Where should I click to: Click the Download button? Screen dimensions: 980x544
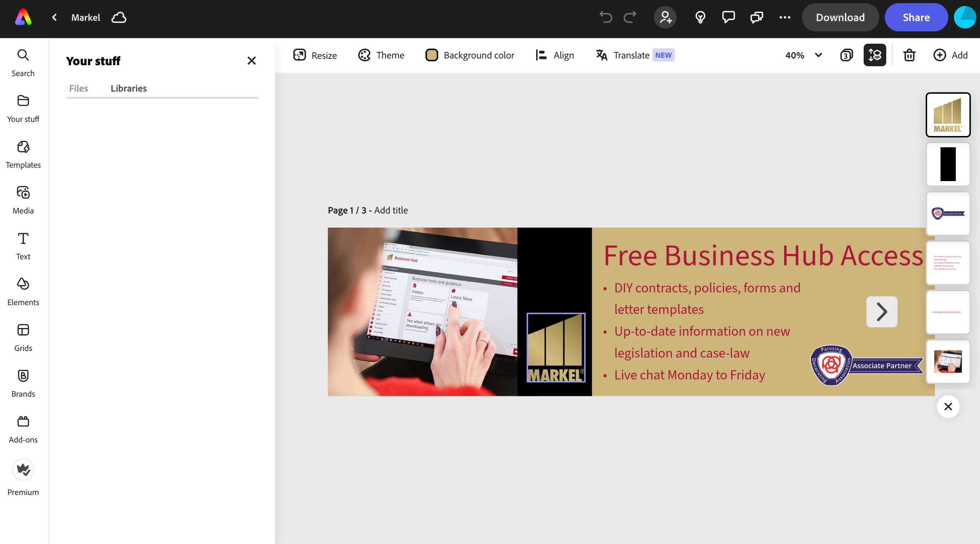pos(840,17)
